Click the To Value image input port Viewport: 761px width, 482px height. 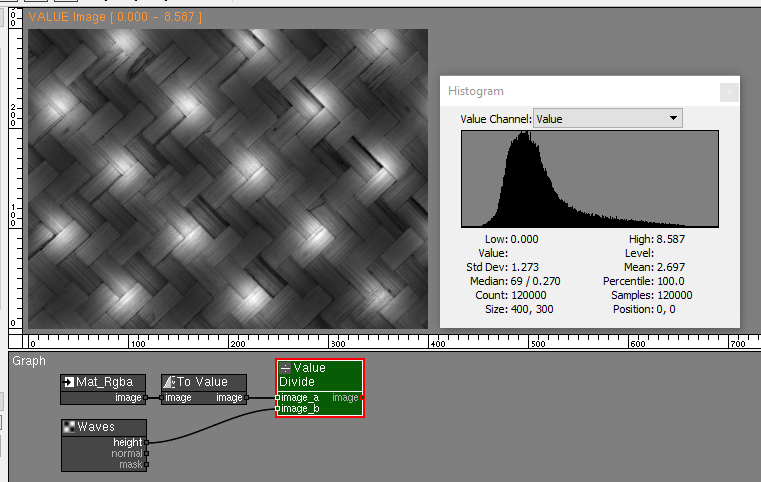[161, 398]
